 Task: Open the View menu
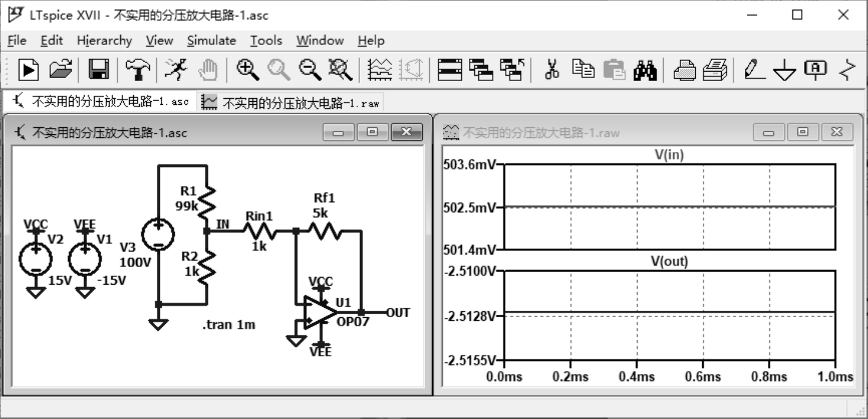[x=159, y=40]
